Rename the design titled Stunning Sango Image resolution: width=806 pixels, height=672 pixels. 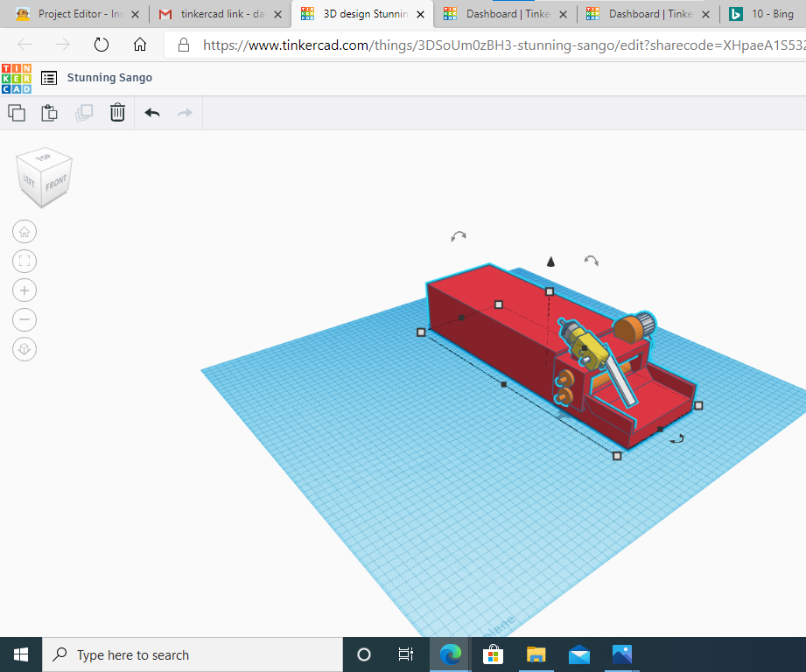109,78
